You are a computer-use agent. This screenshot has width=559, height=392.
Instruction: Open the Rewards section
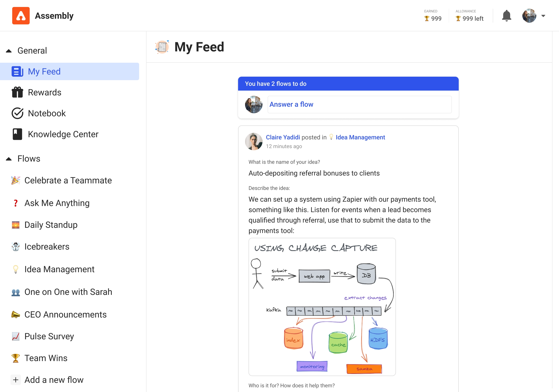tap(44, 92)
